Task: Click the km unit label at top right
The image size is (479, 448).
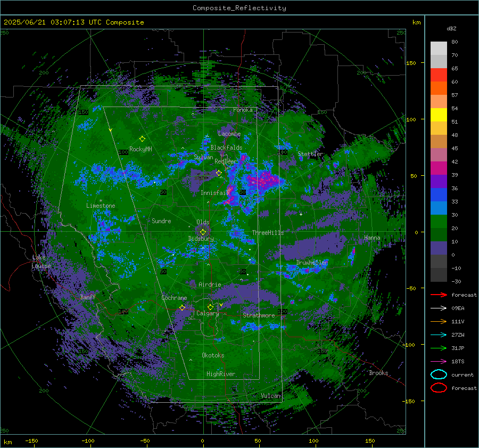Action: [x=416, y=22]
